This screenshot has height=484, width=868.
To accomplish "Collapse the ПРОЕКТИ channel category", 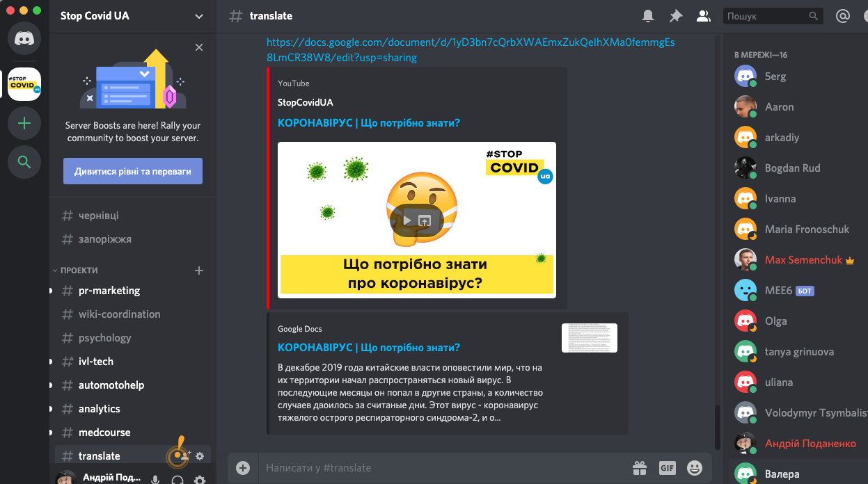I will [x=79, y=271].
